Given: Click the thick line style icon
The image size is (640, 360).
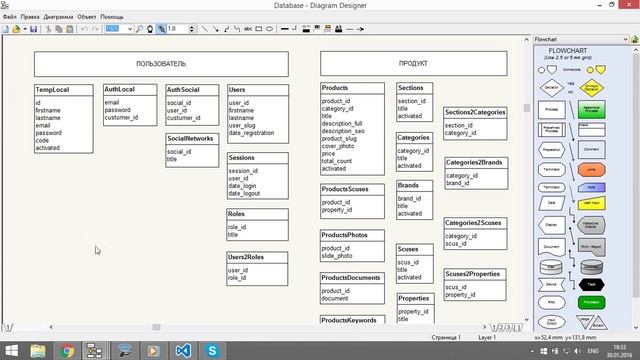Looking at the screenshot, I should [285, 29].
